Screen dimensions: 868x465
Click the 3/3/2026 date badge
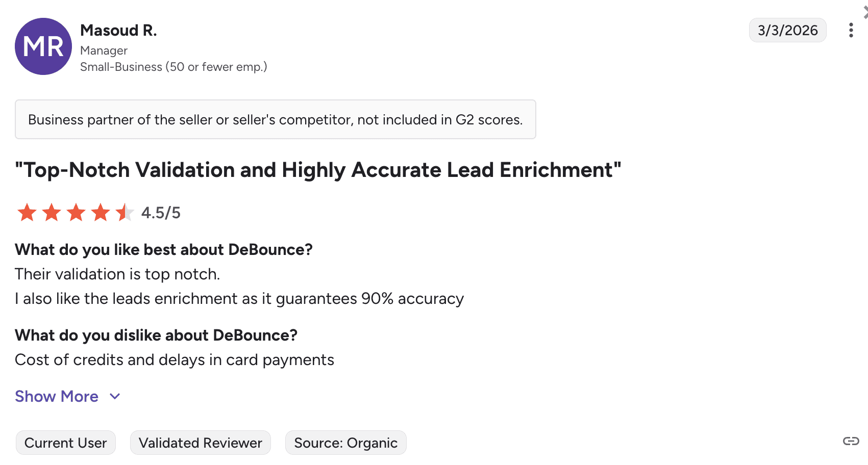(x=787, y=31)
